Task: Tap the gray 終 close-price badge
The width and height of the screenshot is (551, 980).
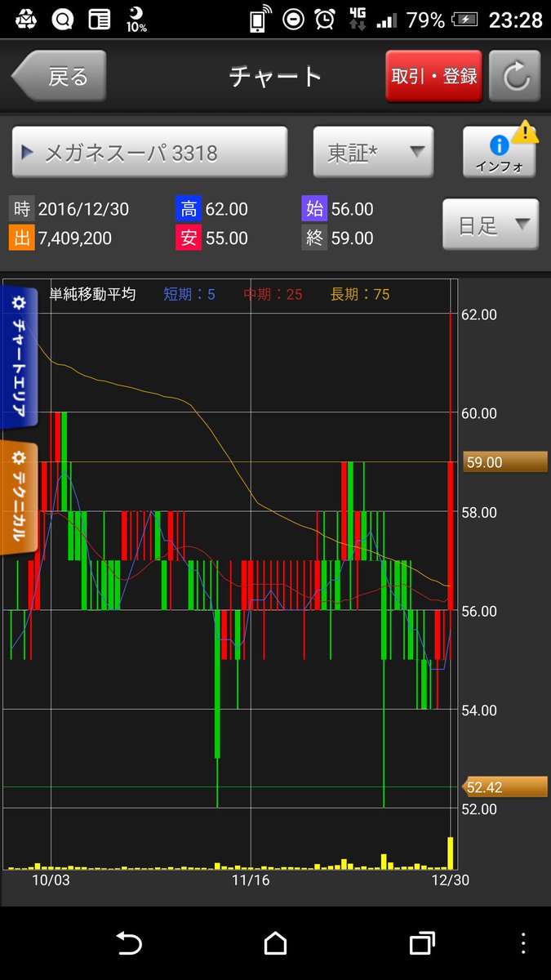Action: [x=314, y=238]
